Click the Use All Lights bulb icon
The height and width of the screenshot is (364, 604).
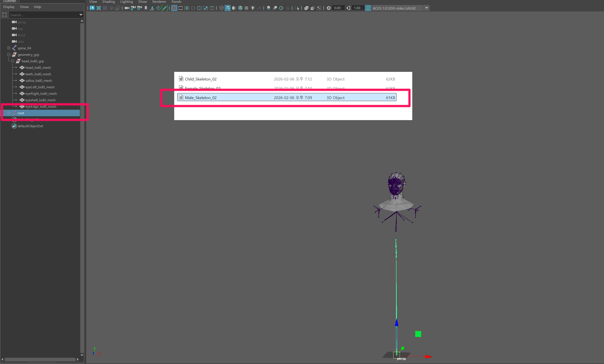(x=253, y=8)
